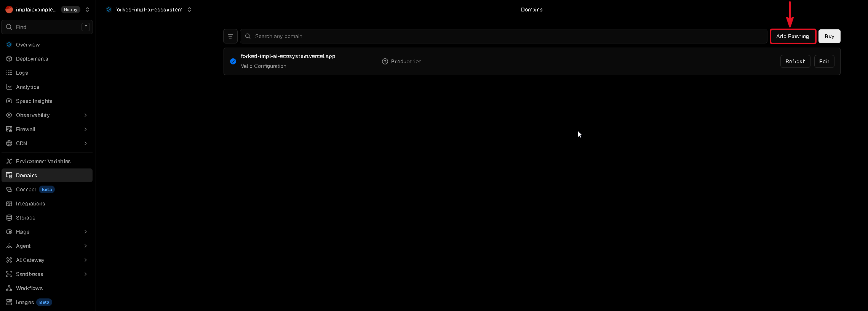Expand the AI Gateway submenu chevron
The width and height of the screenshot is (868, 311).
(86, 260)
